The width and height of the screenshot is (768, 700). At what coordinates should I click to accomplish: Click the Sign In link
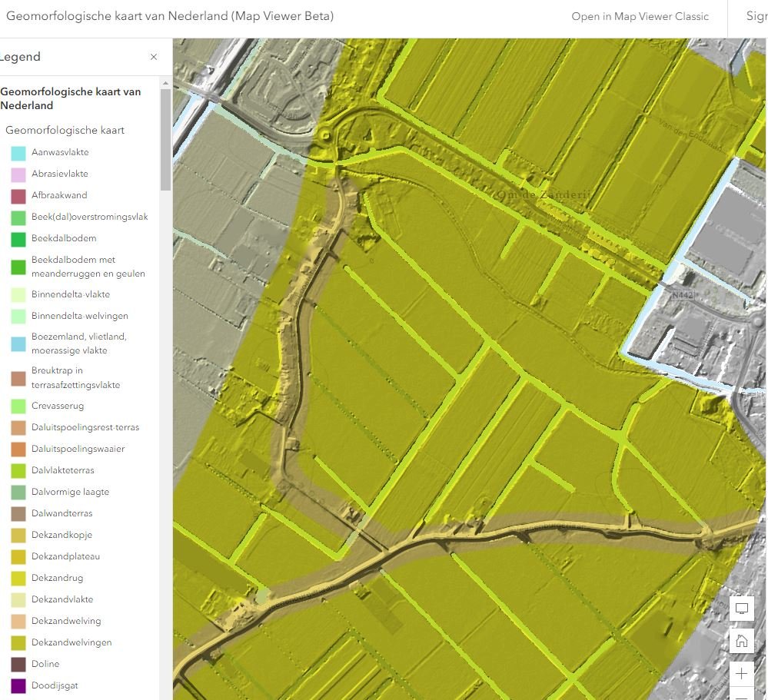click(x=756, y=16)
